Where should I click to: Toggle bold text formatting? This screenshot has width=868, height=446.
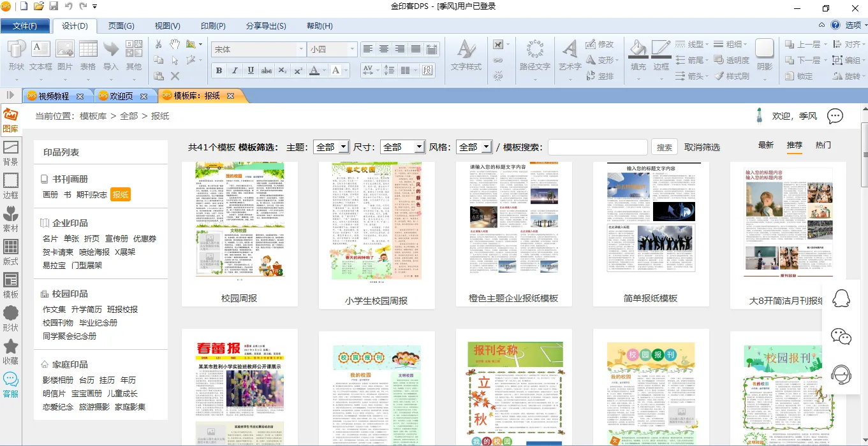tap(219, 71)
